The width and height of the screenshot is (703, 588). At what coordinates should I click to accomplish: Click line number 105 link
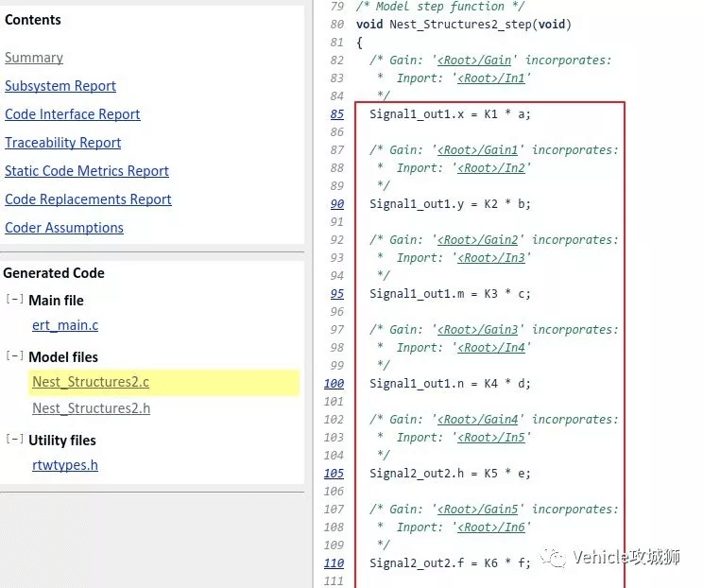point(334,473)
